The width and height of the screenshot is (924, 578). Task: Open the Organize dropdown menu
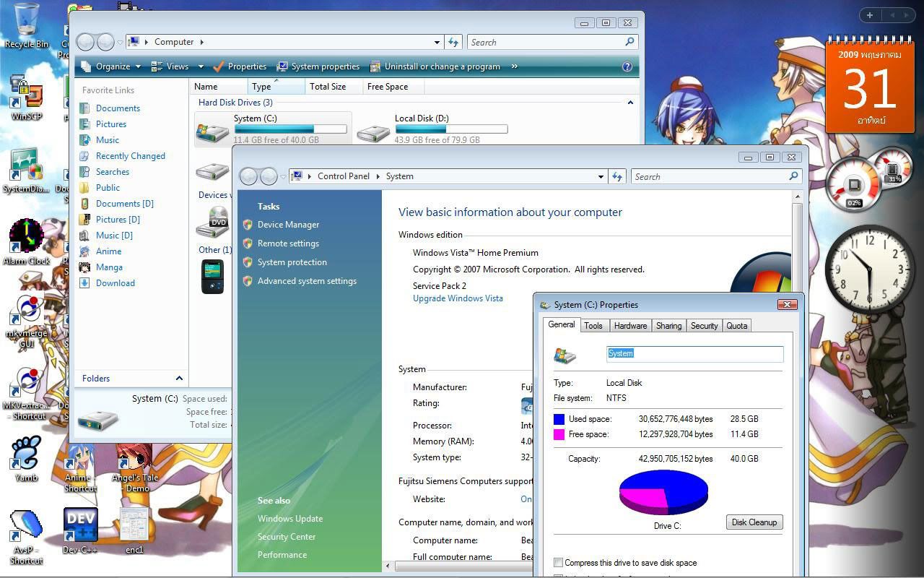pyautogui.click(x=112, y=66)
